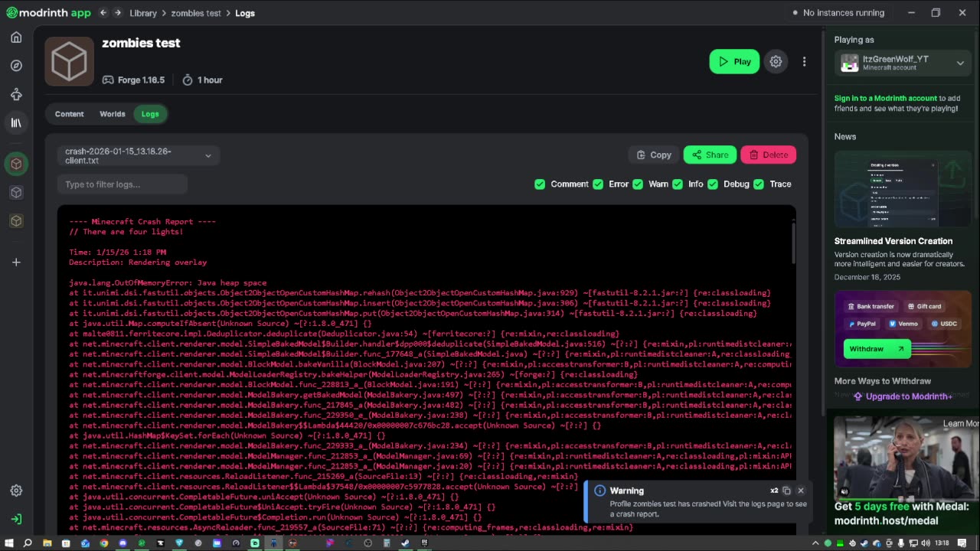Click Upgrade to Modrinth+ link
The width and height of the screenshot is (980, 551).
(x=903, y=396)
